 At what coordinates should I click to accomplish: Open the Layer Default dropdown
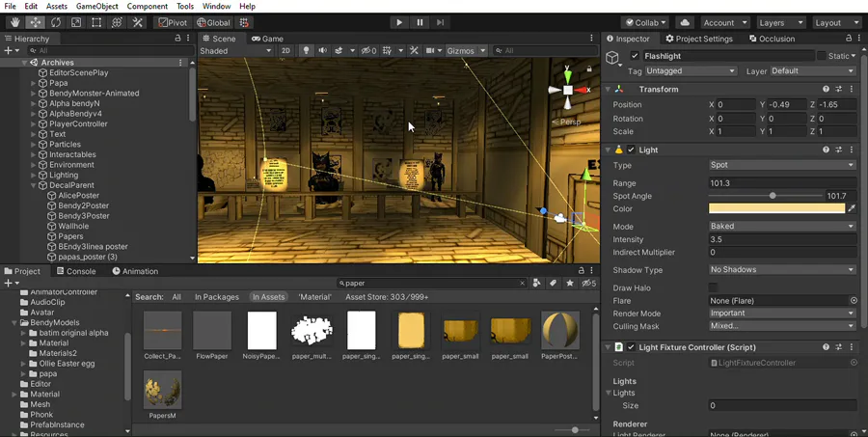[x=813, y=70]
